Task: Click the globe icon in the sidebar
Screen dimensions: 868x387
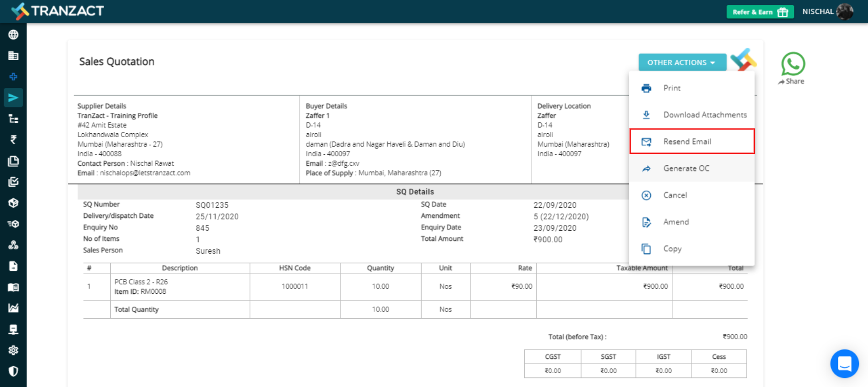Action: [13, 34]
